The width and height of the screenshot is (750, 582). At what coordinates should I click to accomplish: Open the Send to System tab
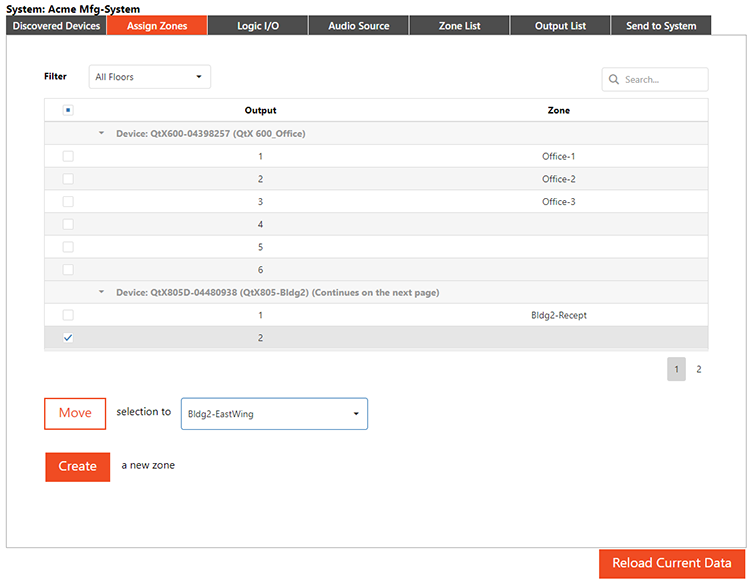(661, 26)
